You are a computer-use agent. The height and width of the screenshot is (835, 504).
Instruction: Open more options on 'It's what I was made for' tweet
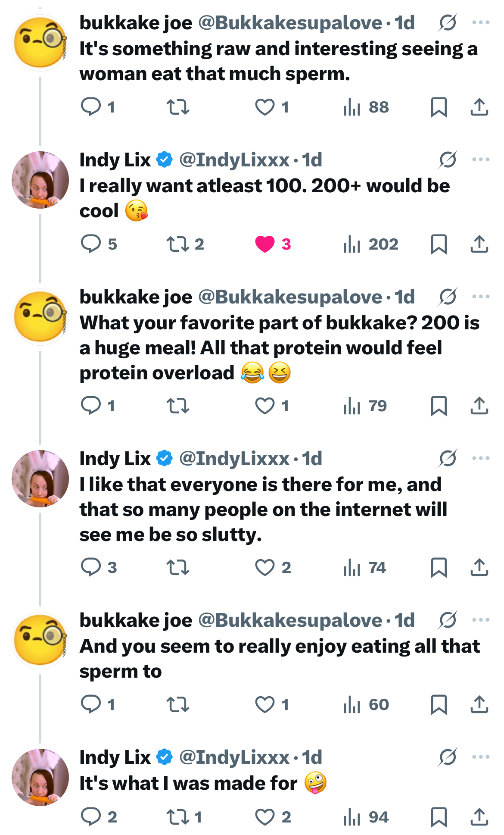coord(481,757)
